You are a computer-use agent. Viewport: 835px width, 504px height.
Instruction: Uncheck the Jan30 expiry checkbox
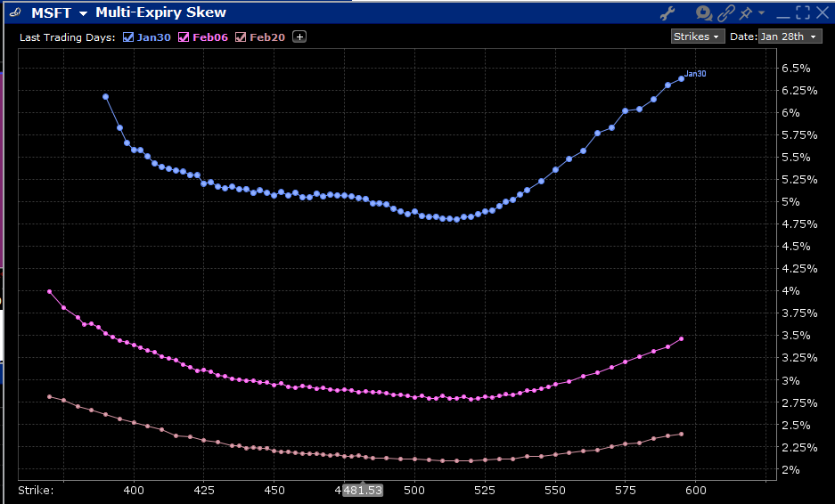128,37
